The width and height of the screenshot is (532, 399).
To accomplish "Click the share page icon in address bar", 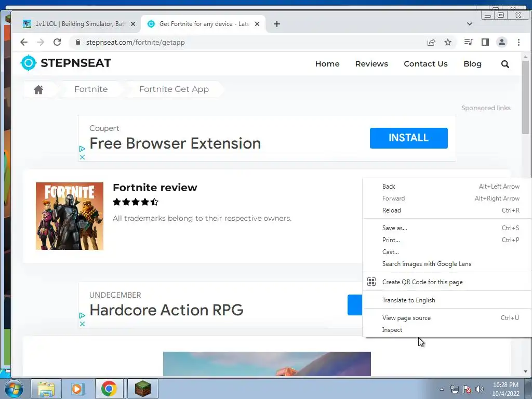I will (x=431, y=42).
